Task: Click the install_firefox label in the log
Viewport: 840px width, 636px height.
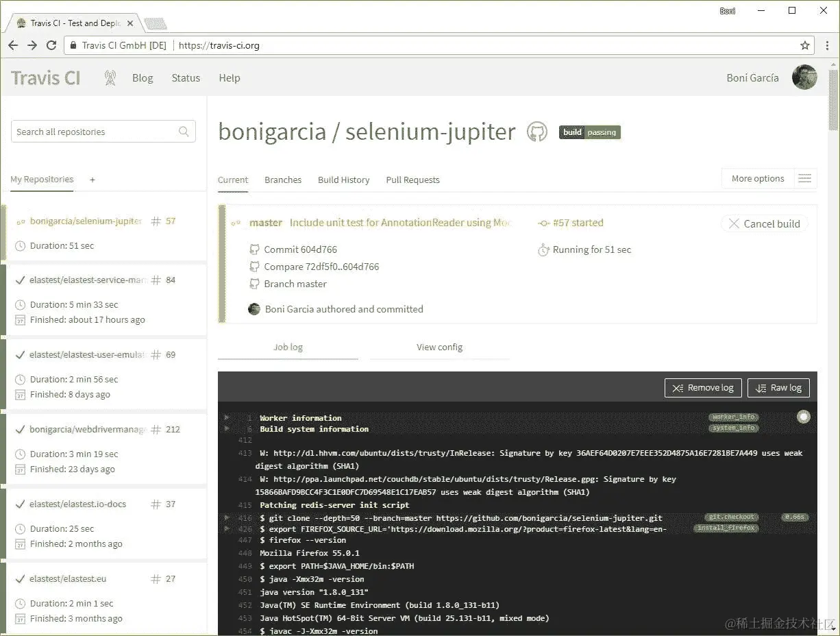Action: click(x=726, y=528)
